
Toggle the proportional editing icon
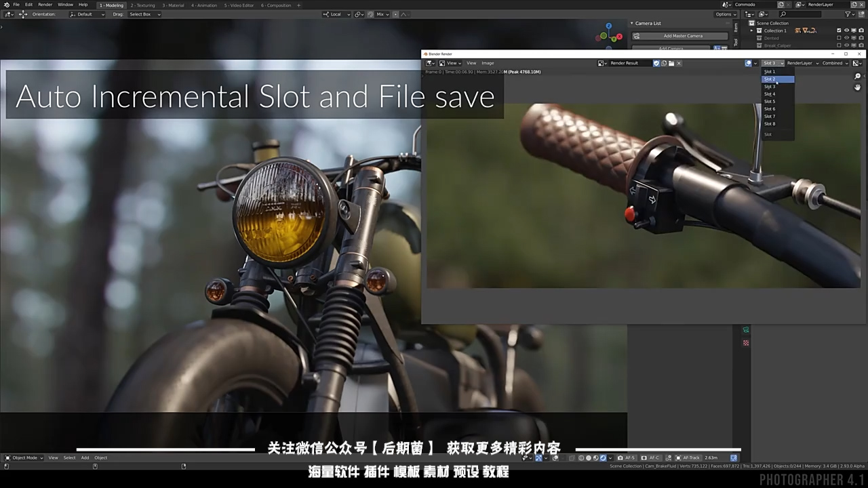click(x=395, y=14)
